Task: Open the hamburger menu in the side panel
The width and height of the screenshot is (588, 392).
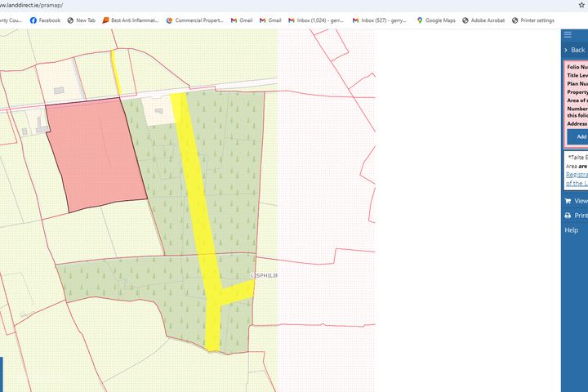Action: (x=568, y=34)
